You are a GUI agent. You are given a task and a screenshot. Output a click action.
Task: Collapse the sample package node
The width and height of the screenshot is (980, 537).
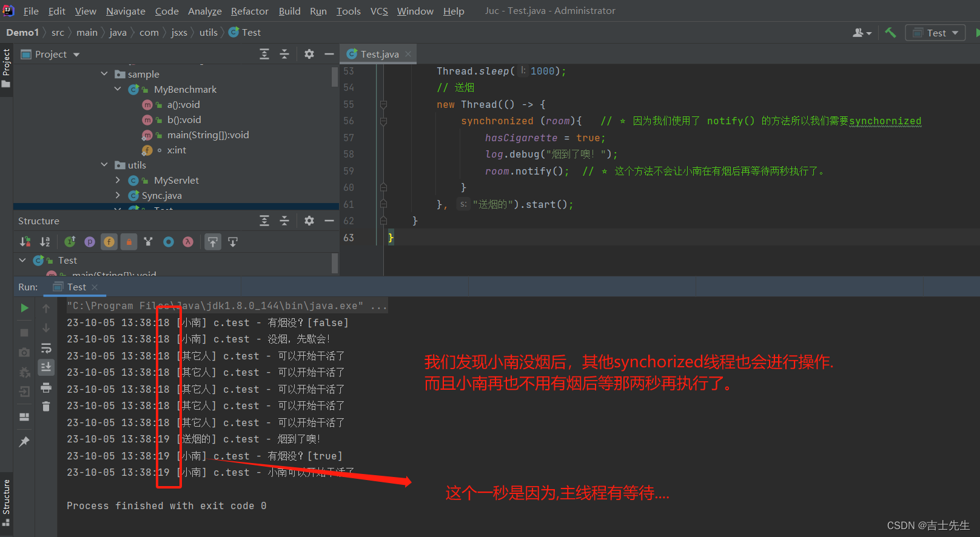point(104,74)
